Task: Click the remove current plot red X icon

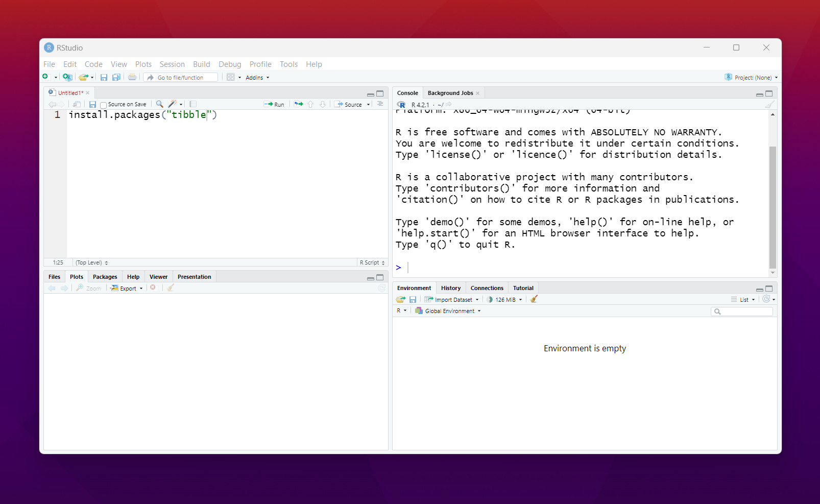Action: point(153,287)
